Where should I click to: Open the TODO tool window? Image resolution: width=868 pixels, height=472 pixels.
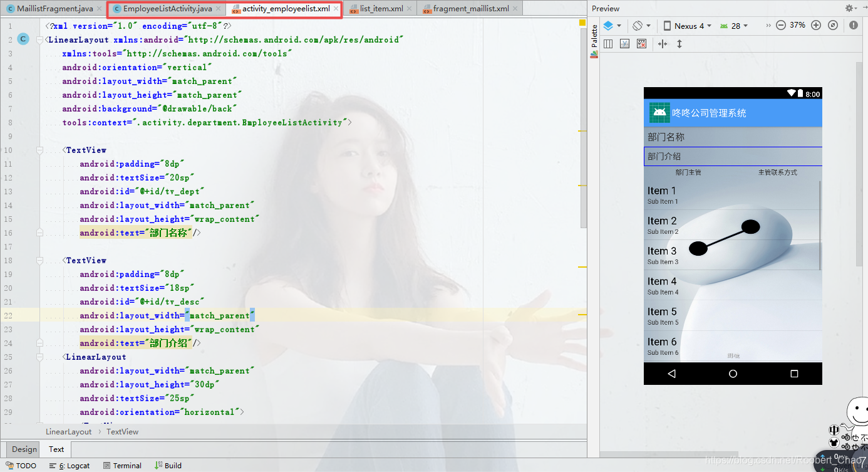tap(21, 466)
